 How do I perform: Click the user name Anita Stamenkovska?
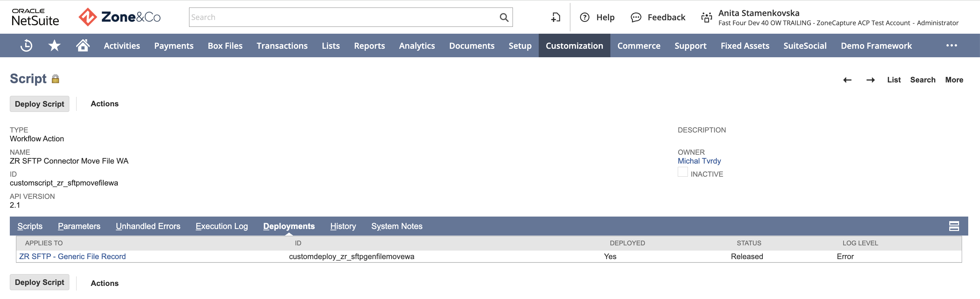coord(759,13)
